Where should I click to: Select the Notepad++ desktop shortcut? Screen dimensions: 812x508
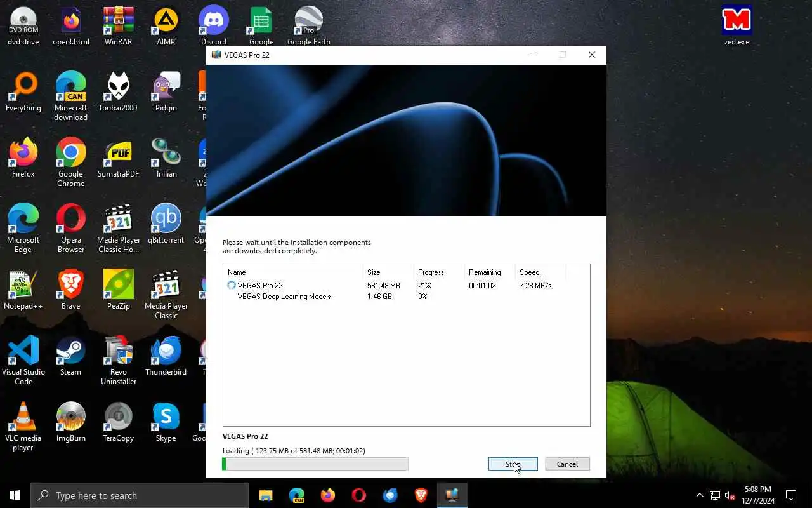tap(23, 291)
